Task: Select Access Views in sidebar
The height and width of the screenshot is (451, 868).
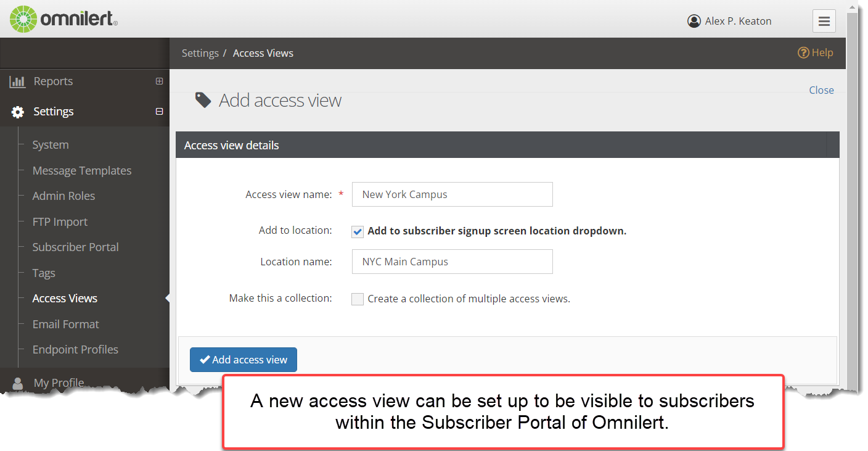Action: pos(65,299)
